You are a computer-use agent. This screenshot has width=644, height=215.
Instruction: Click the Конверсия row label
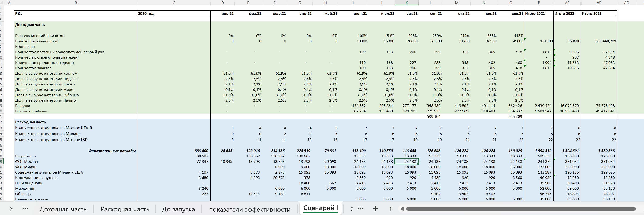point(25,46)
